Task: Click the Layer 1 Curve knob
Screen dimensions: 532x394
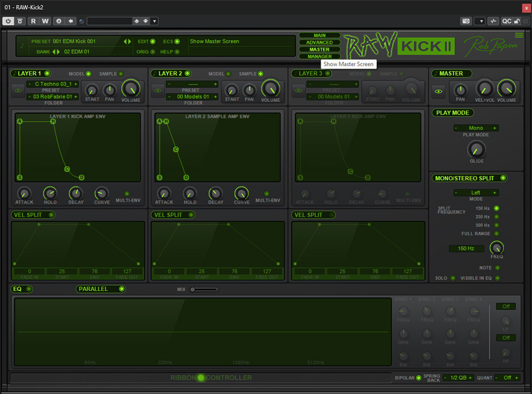Action: (101, 193)
